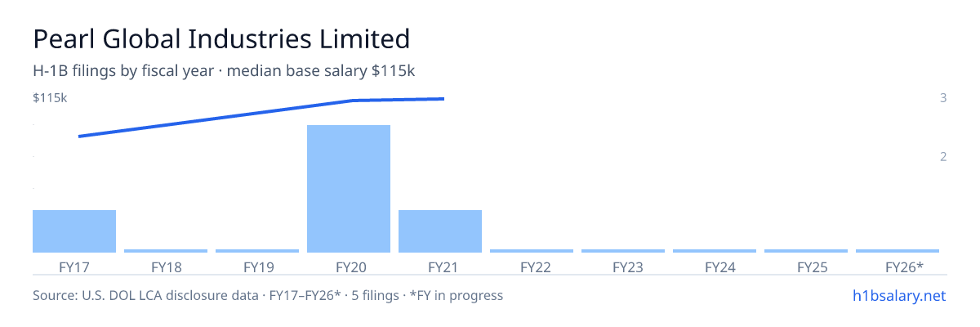Viewport: 980px width, 327px height.
Task: Click the right axis value 3
Action: 943,98
